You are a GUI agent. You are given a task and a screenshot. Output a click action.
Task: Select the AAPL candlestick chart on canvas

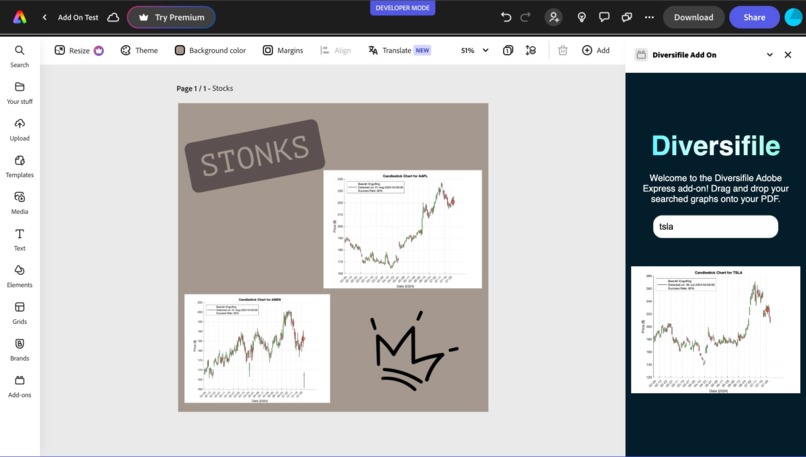402,229
